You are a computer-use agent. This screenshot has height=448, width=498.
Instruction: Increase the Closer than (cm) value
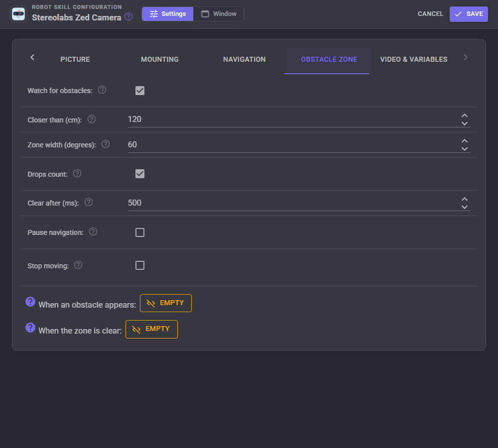point(465,116)
